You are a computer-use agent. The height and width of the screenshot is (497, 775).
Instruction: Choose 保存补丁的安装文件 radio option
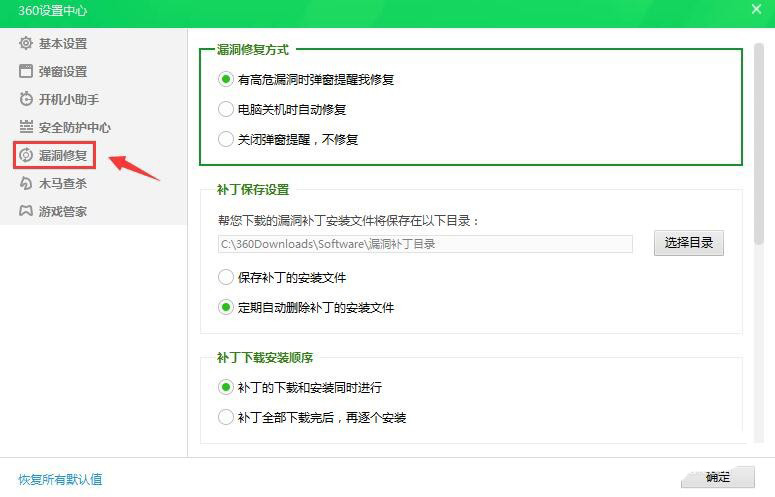226,277
